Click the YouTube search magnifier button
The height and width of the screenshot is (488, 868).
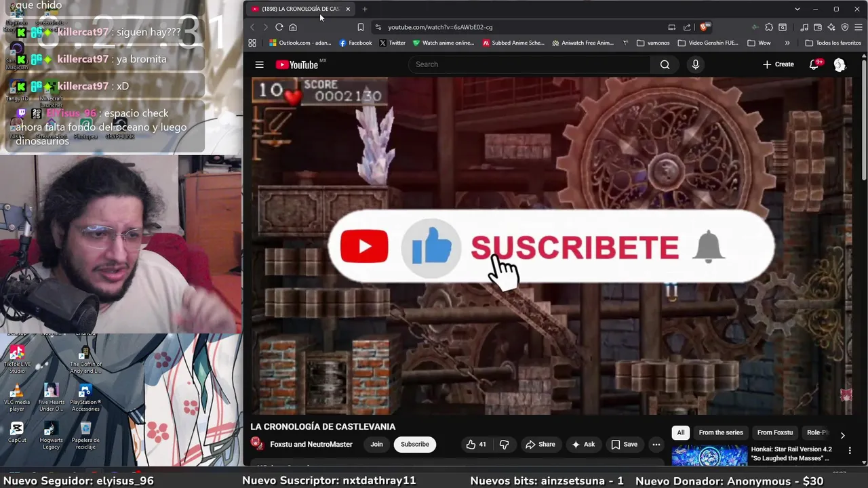point(665,64)
